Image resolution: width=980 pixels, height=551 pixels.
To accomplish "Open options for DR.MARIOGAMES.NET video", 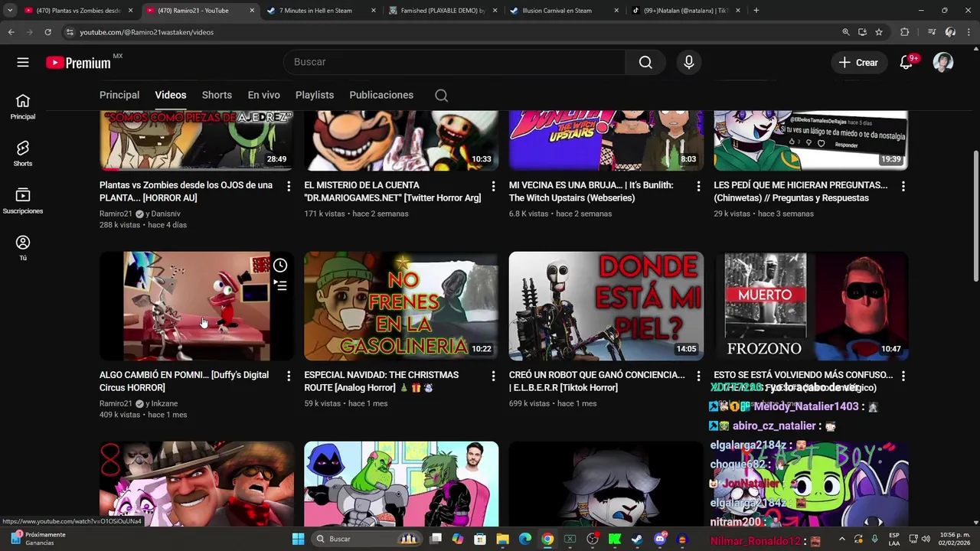I will [x=493, y=186].
